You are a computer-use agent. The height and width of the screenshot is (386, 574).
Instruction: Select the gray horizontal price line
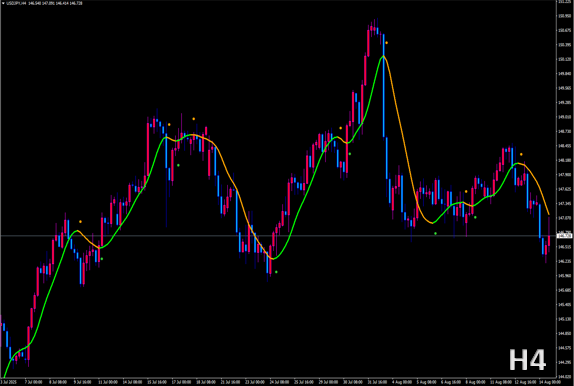point(278,235)
